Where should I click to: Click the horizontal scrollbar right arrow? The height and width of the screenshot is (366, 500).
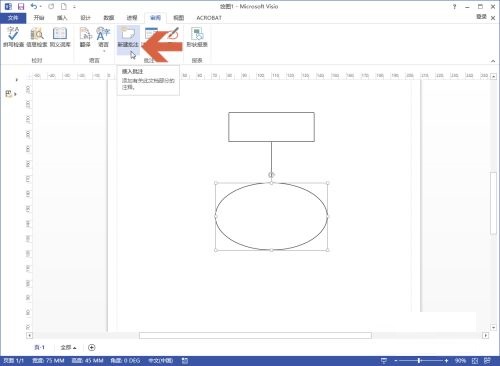point(485,335)
